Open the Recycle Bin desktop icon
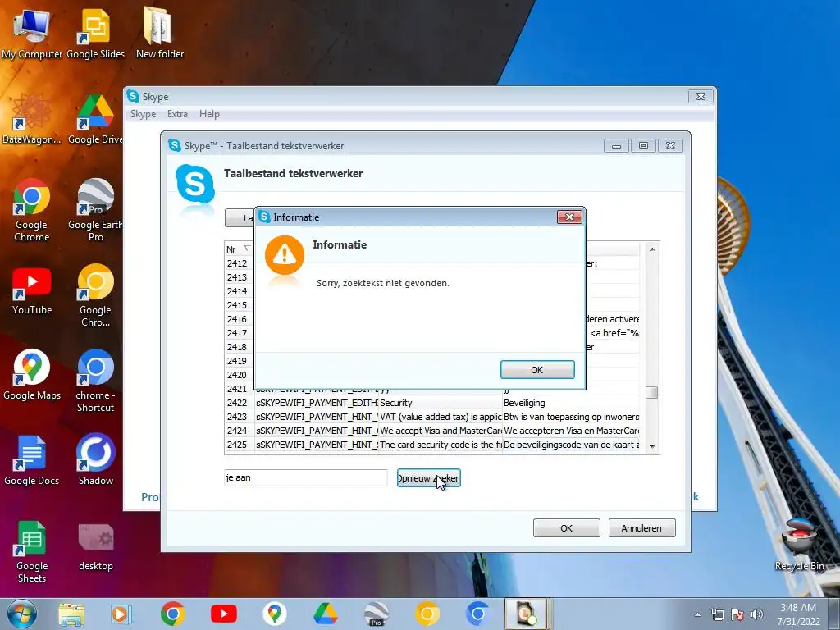Viewport: 840px width, 630px height. tap(799, 546)
